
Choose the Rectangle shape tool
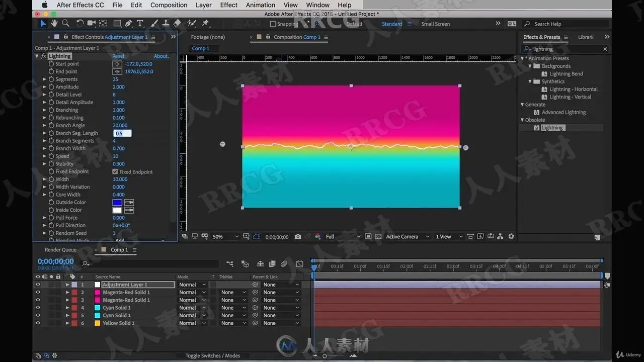(x=117, y=23)
